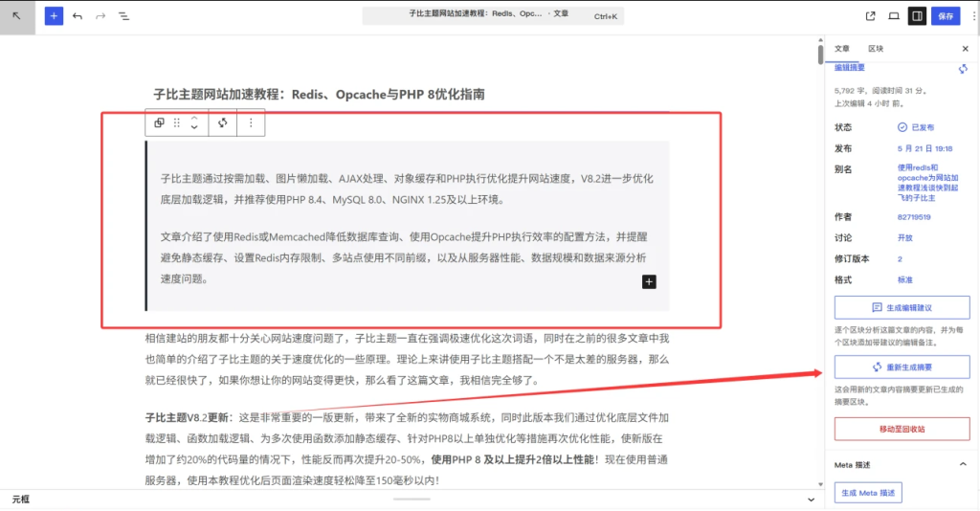Click the 编辑摘要 link
Image resolution: width=980 pixels, height=511 pixels.
click(x=850, y=68)
